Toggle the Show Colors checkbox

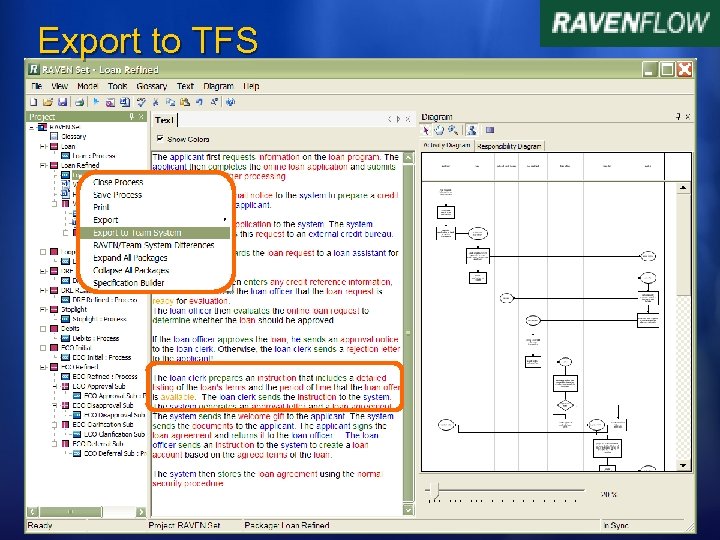[160, 138]
